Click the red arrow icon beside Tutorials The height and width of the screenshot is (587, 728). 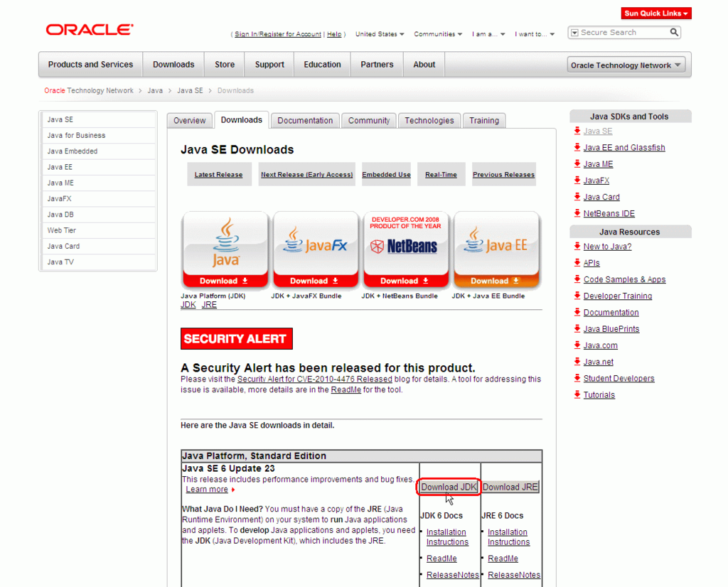577,394
